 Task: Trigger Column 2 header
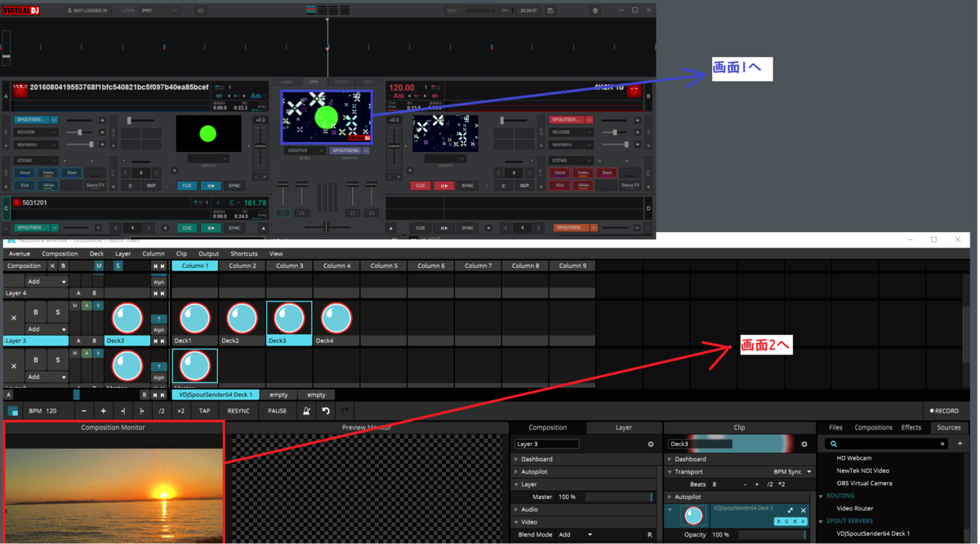242,265
